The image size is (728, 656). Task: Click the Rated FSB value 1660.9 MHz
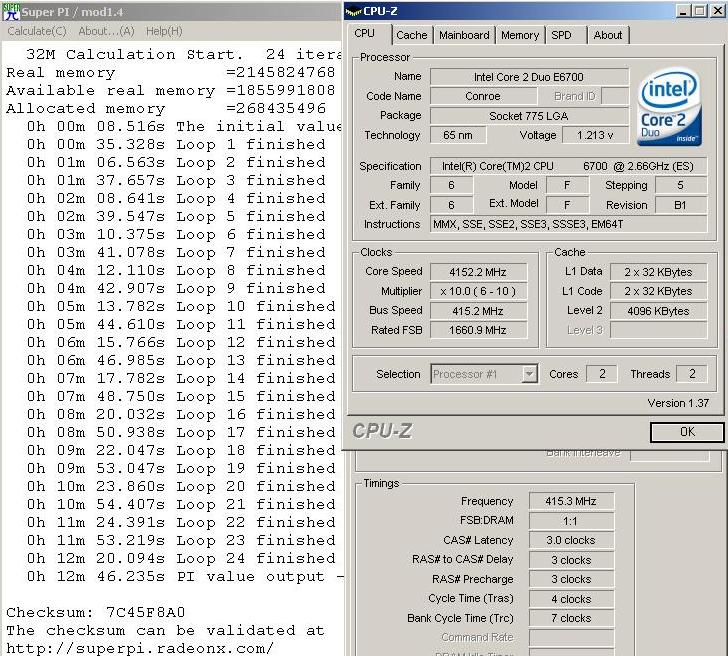478,331
